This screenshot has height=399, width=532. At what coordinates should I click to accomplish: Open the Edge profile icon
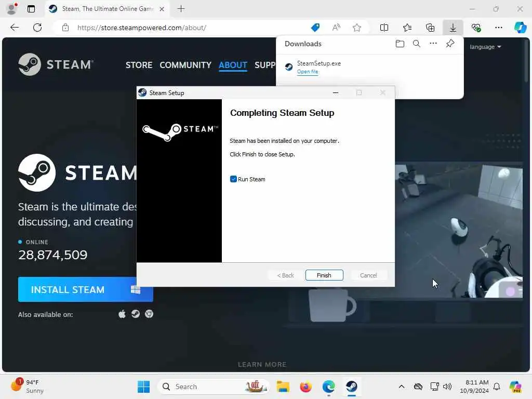12,9
